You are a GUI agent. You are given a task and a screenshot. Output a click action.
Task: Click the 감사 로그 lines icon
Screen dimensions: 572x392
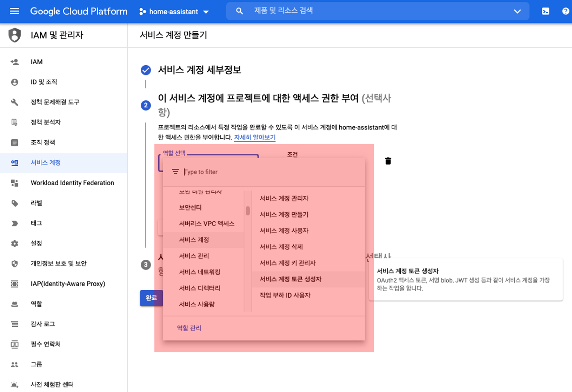coord(15,324)
